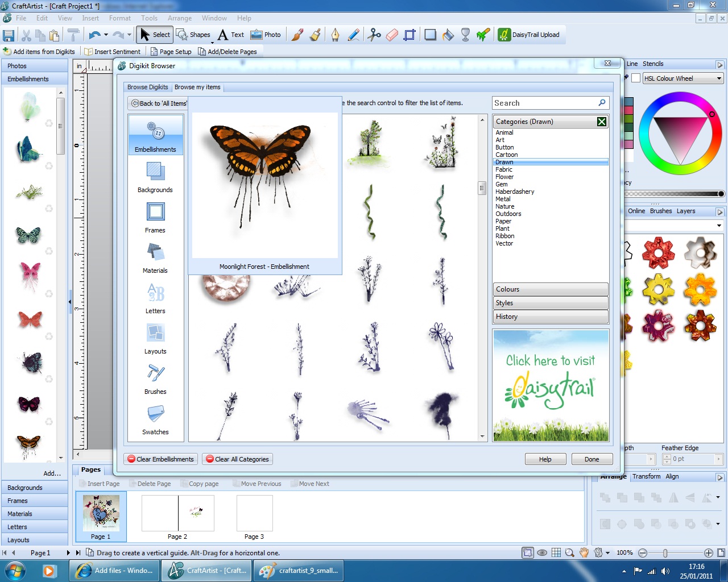Open the Arrange panel flyout arrow
This screenshot has height=582, width=728.
[x=719, y=477]
